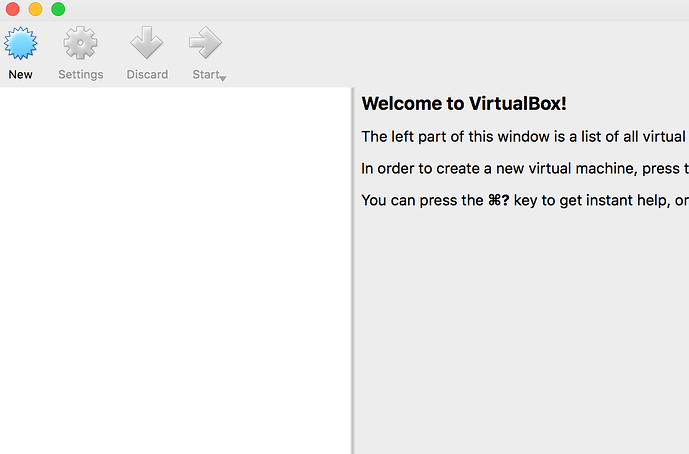Screen dimensions: 689x454
Task: Click the "Settings" toolbar label text
Action: coord(81,75)
